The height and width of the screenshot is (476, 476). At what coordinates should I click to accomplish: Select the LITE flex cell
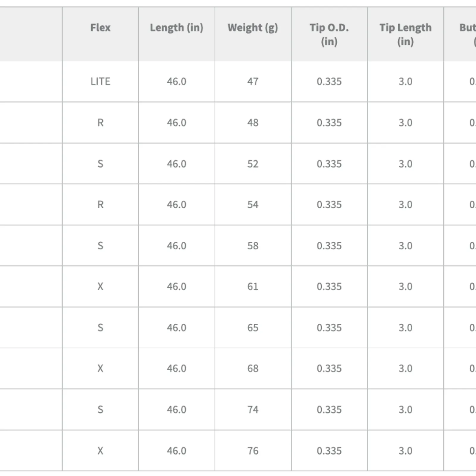(x=100, y=82)
